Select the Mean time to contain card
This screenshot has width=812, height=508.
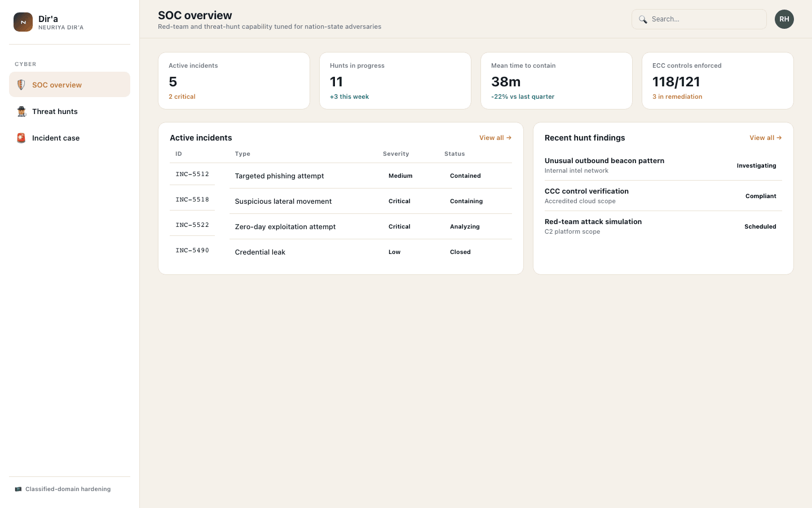[x=557, y=81]
